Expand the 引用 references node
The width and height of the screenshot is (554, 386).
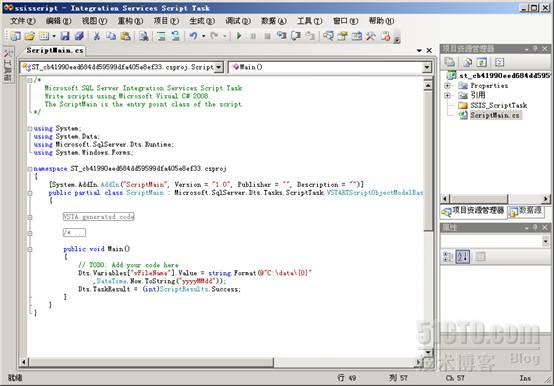pyautogui.click(x=447, y=95)
